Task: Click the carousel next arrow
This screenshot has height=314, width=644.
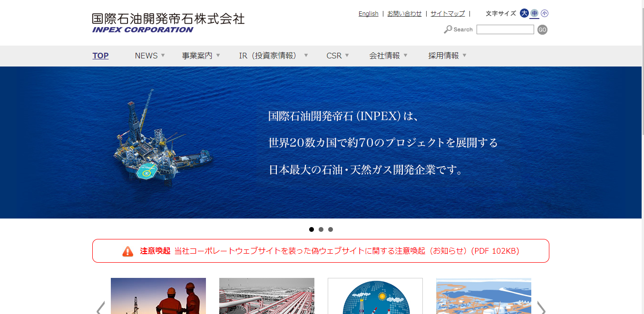Action: coord(541,308)
